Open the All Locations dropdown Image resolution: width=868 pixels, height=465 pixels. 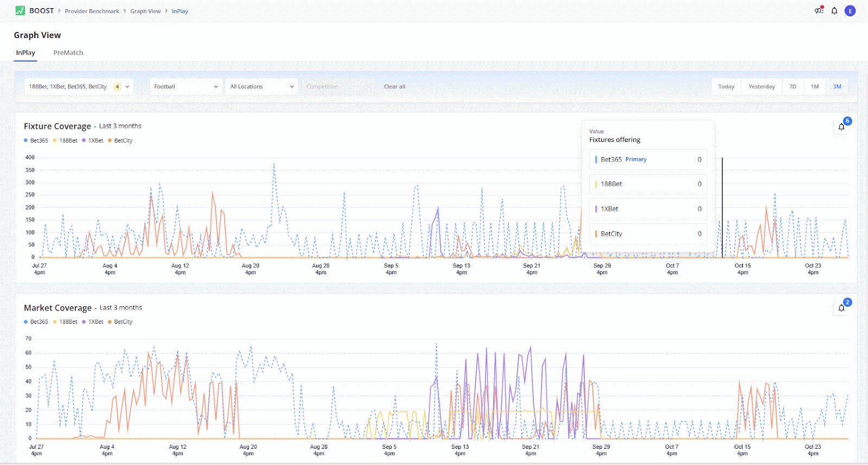click(261, 87)
